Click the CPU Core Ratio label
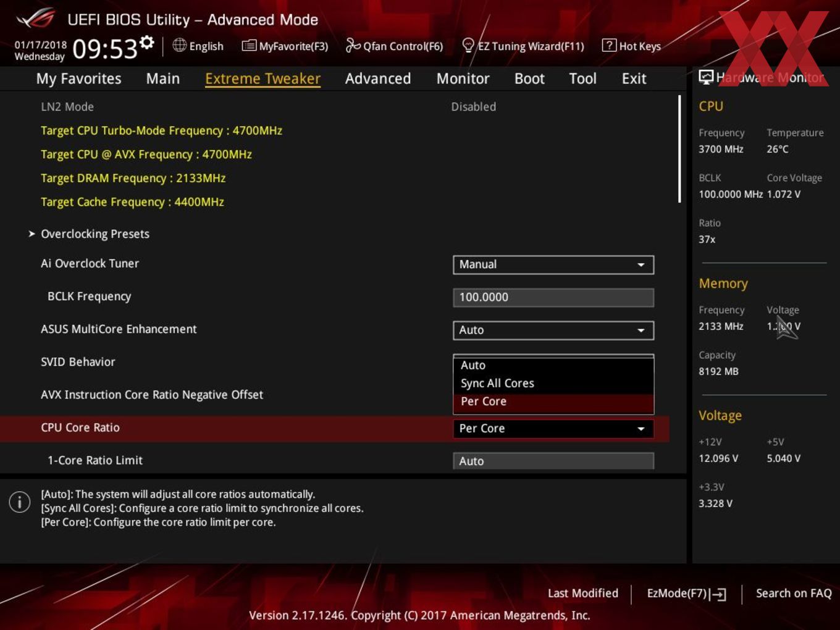Viewport: 840px width, 630px height. pyautogui.click(x=80, y=427)
